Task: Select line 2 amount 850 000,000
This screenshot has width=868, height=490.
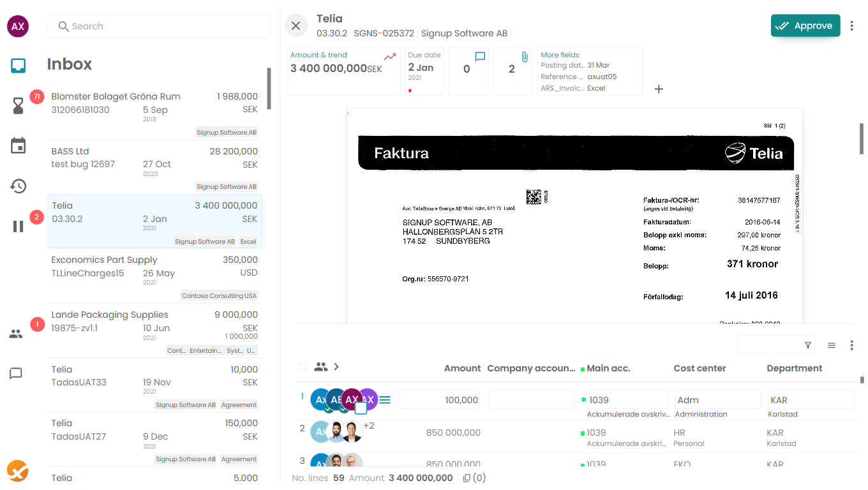Action: (x=453, y=433)
